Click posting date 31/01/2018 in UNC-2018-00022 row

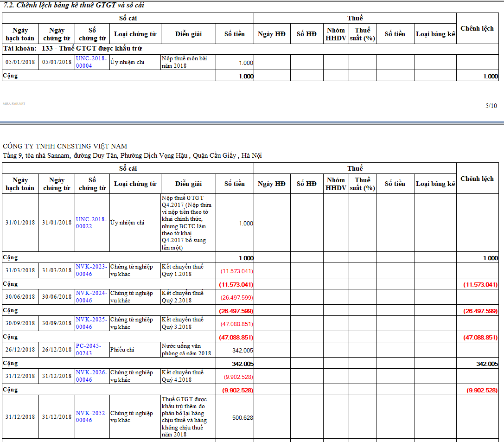coord(20,223)
